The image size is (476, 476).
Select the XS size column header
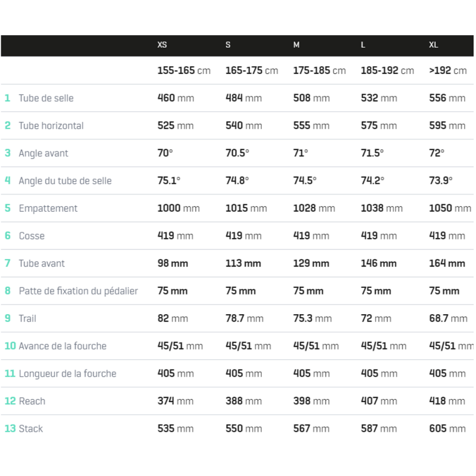pyautogui.click(x=162, y=45)
